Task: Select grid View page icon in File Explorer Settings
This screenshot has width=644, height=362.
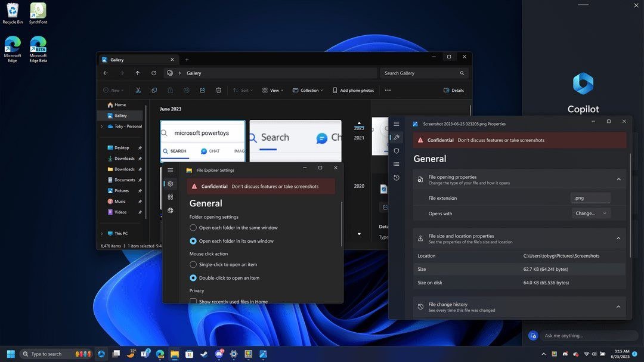Action: 170,197
